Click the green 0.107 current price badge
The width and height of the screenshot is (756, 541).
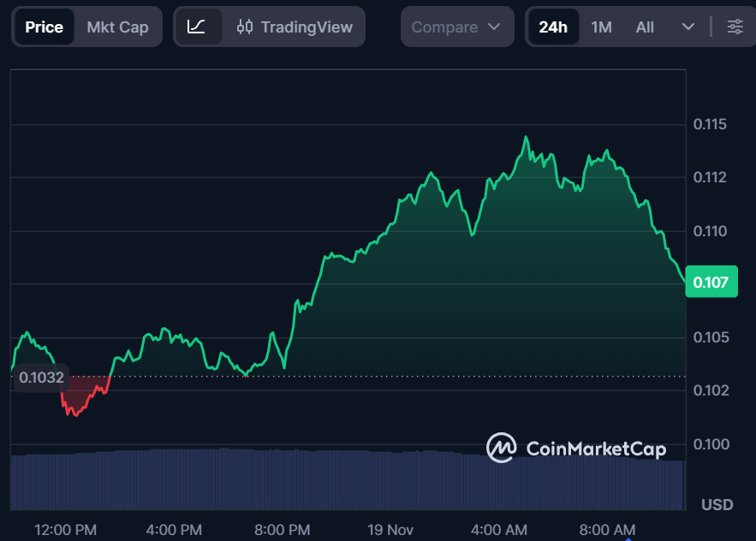click(x=711, y=281)
